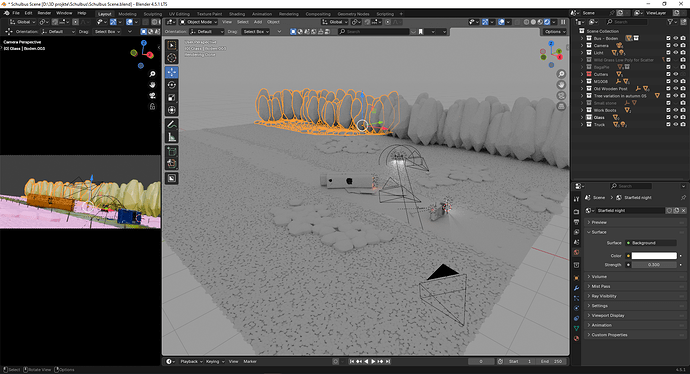Select the Scale tool in viewport toolbar
The height and width of the screenshot is (374, 690).
pos(172,97)
